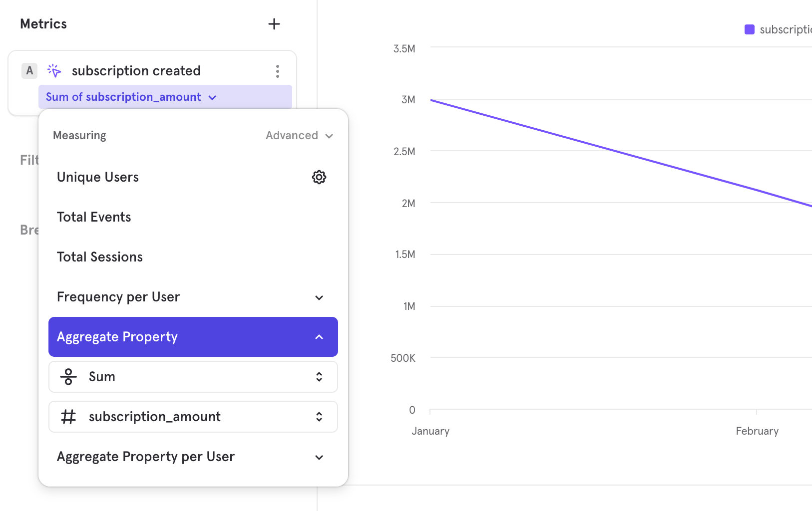Screen dimensions: 812x511
Task: Add a new metric with plus icon
Action: pos(274,24)
